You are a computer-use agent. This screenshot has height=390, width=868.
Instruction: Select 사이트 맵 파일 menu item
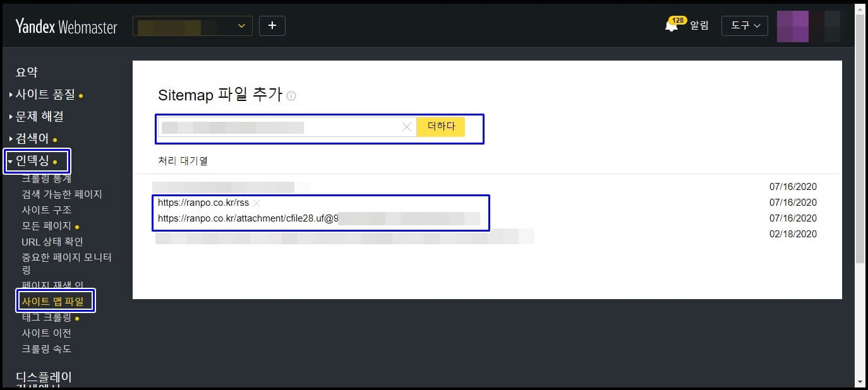pos(52,302)
